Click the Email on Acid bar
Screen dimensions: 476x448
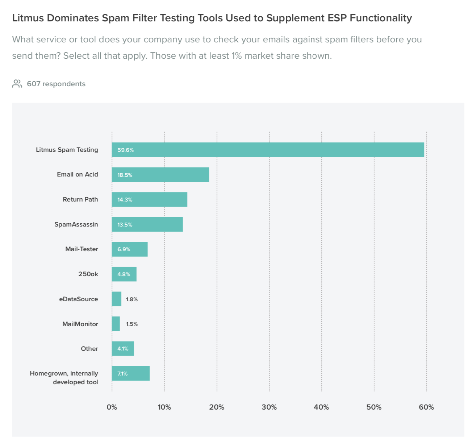pyautogui.click(x=160, y=175)
